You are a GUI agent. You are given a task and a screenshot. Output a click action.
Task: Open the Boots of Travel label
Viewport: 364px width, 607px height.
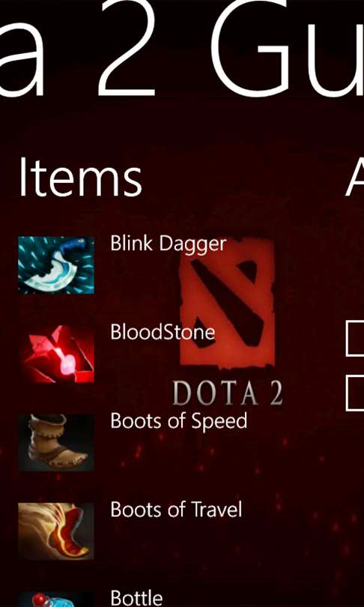[x=176, y=510]
